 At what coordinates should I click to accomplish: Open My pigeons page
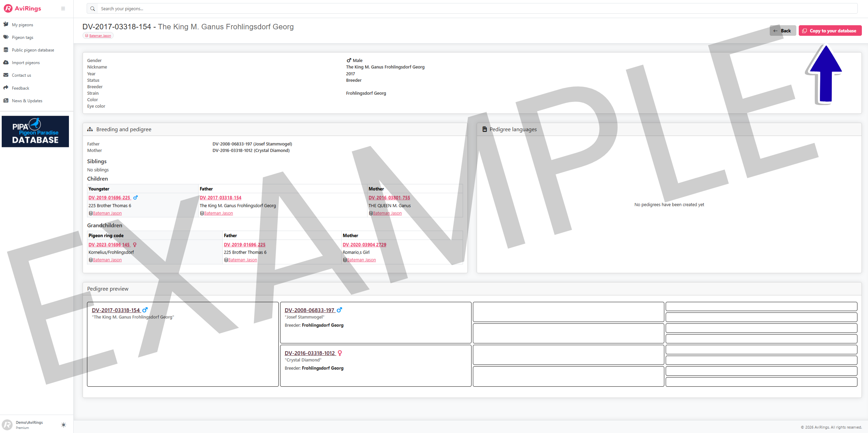tap(23, 25)
